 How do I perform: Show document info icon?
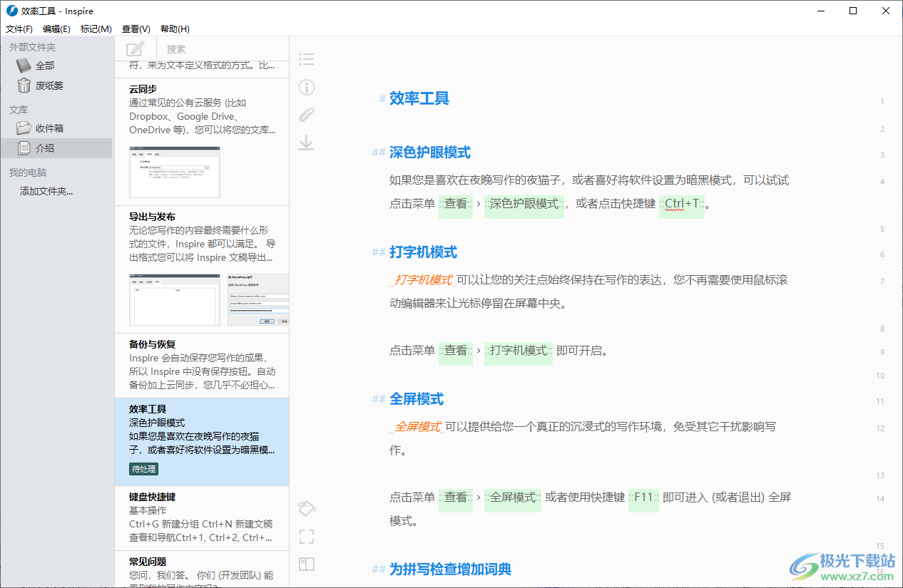(306, 87)
